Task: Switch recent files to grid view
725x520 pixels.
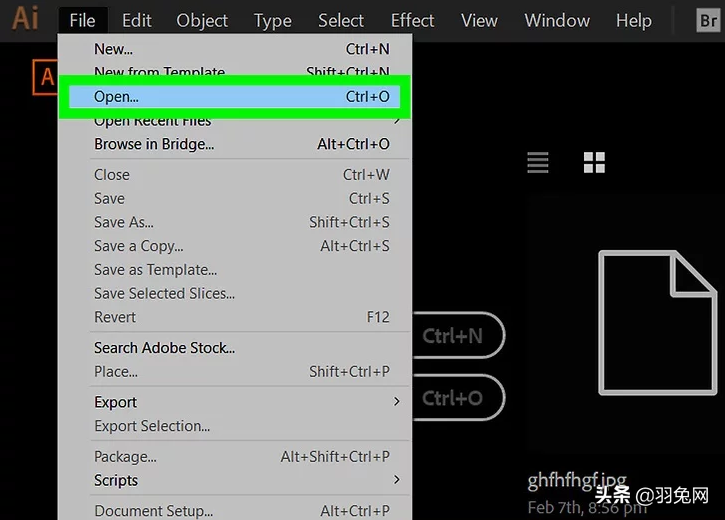Action: click(594, 162)
